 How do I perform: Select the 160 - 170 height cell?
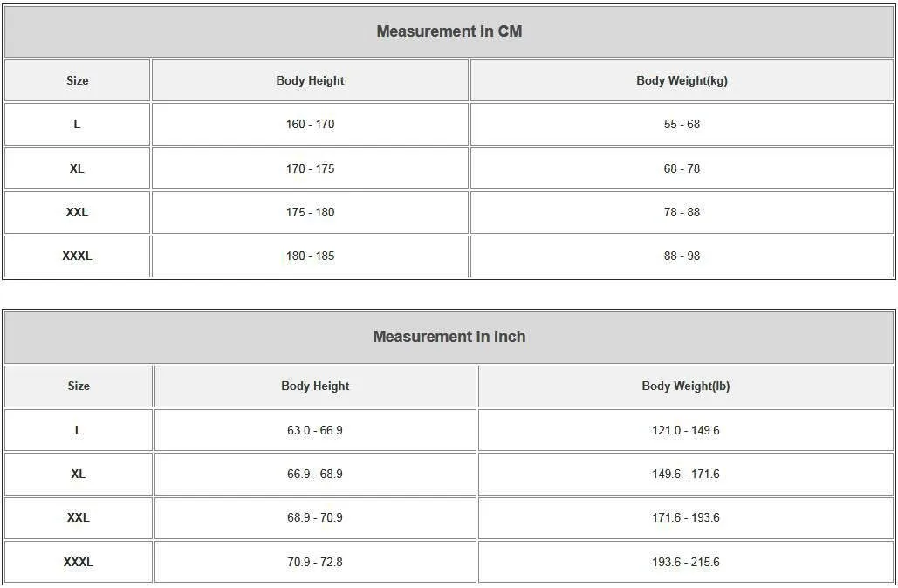[x=310, y=124]
